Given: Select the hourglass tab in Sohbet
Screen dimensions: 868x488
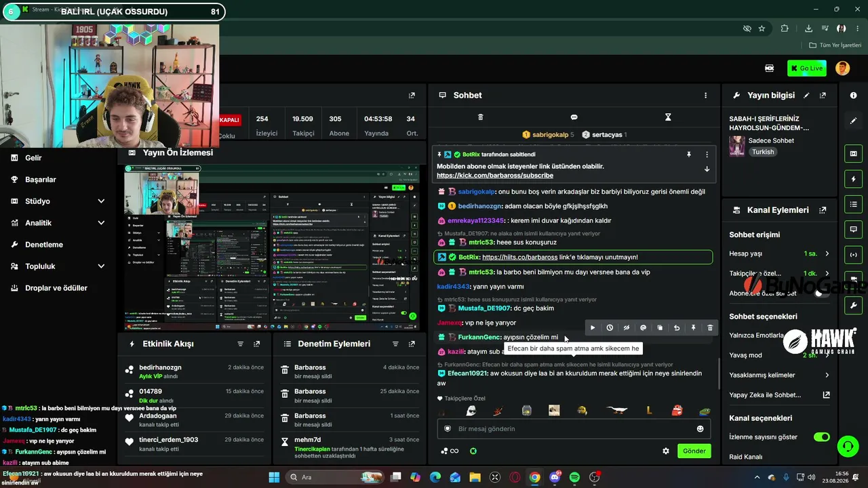Looking at the screenshot, I should [668, 117].
